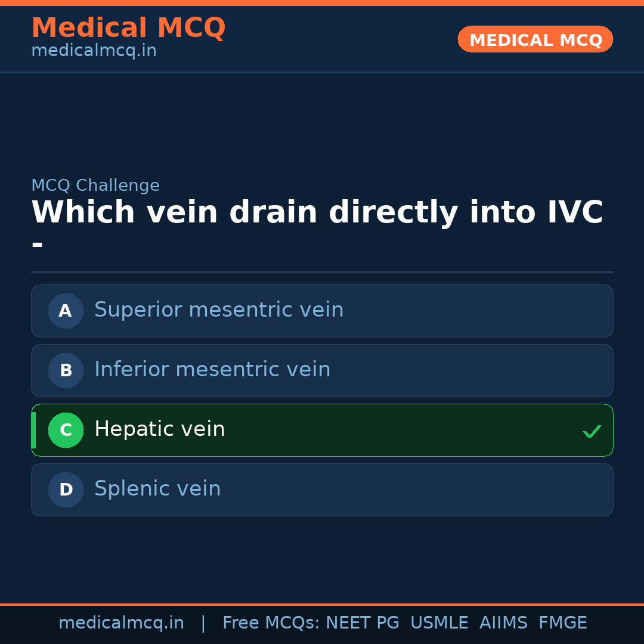The height and width of the screenshot is (644, 644).
Task: Click the letter A option circle
Action: pos(66,311)
